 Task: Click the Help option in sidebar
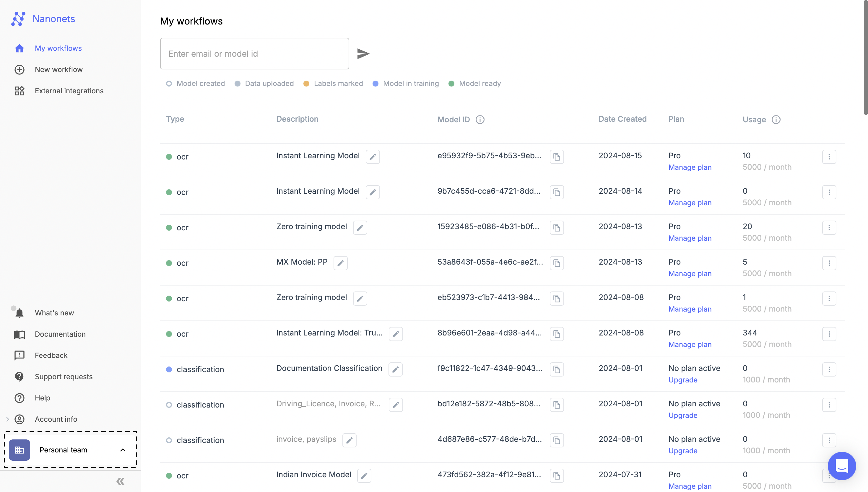pyautogui.click(x=42, y=398)
